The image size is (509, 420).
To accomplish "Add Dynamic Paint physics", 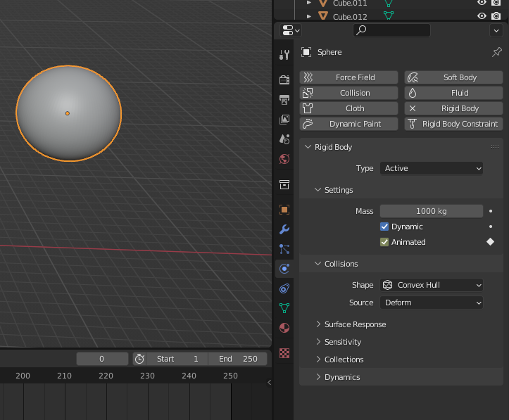I will [x=348, y=124].
